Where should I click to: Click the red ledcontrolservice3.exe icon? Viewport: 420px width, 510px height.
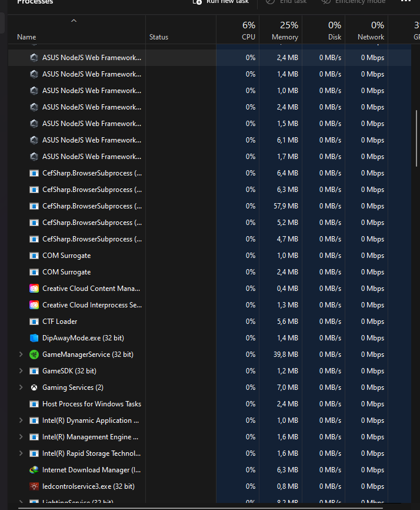pyautogui.click(x=34, y=486)
